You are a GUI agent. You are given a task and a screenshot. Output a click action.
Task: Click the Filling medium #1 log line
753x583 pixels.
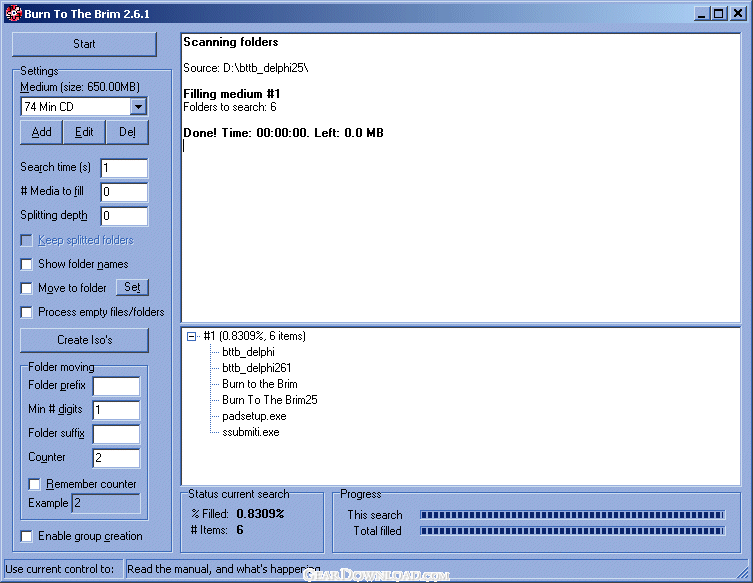(231, 94)
